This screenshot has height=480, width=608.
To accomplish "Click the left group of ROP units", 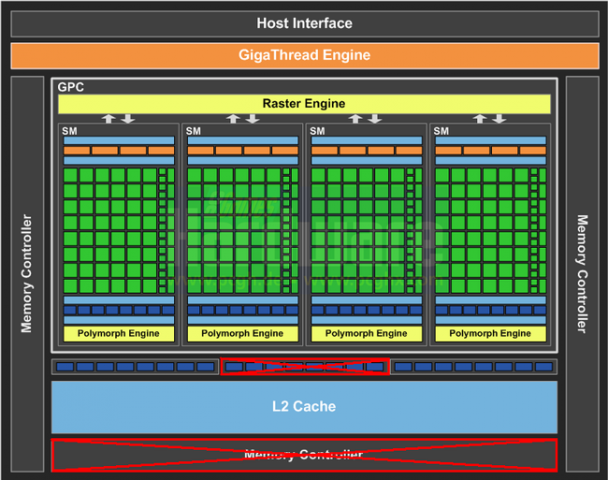I will pos(135,367).
